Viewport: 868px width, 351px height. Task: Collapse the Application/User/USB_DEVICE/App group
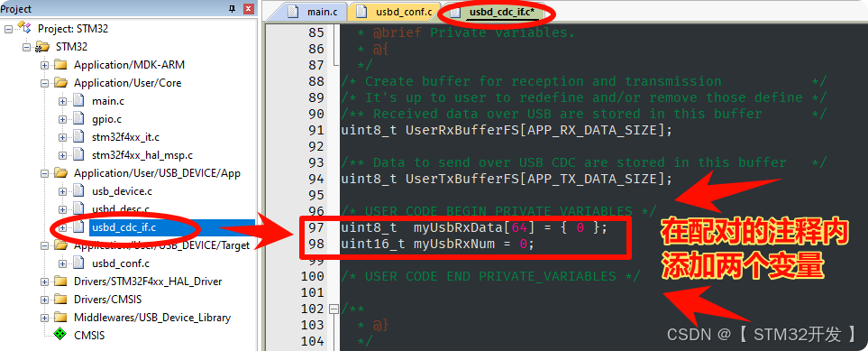point(44,173)
